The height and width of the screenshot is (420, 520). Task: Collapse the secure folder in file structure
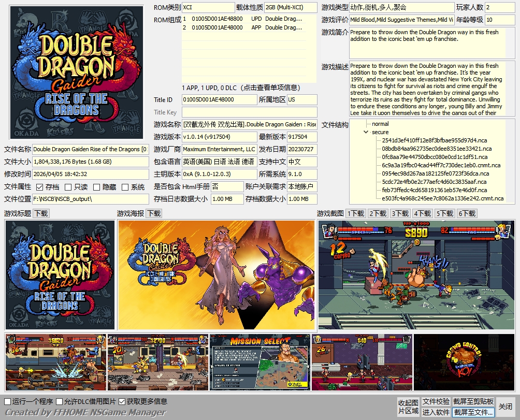(366, 132)
